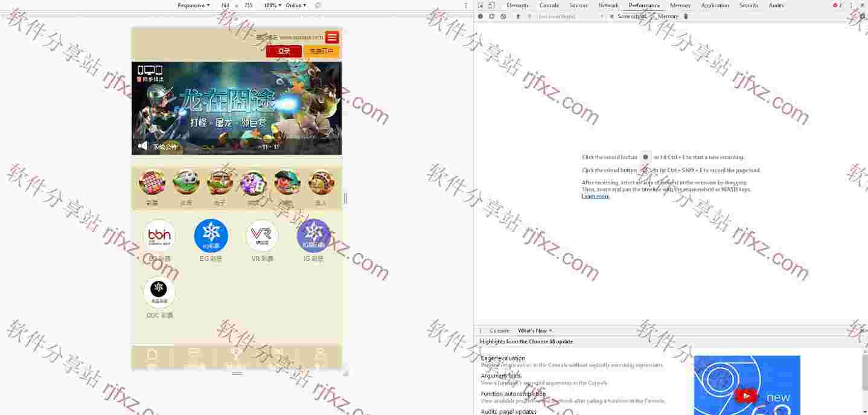Viewport: 868px width, 415px height.
Task: Click the "Argument hints" heading
Action: click(501, 376)
